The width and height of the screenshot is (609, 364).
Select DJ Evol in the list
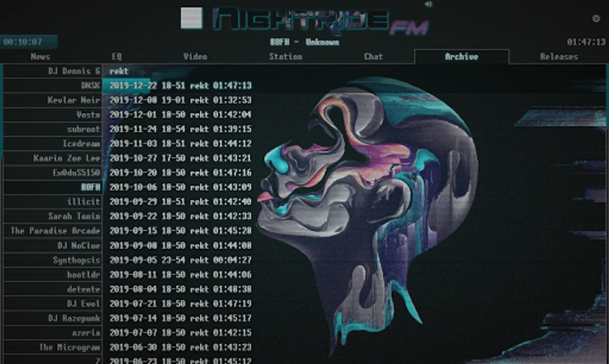[x=53, y=303]
